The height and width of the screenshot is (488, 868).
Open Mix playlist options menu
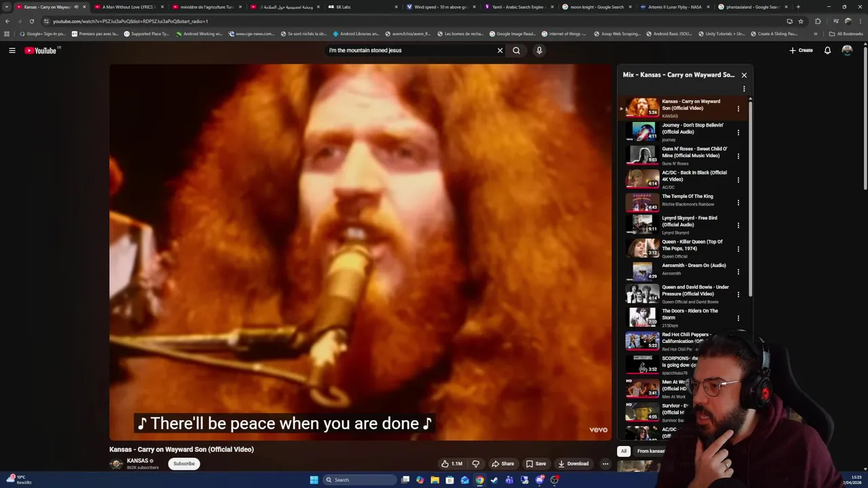click(744, 89)
